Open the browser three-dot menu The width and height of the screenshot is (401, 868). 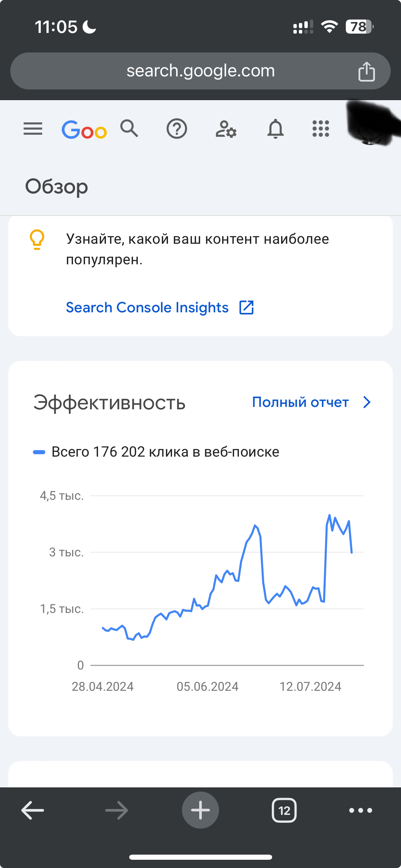(x=361, y=810)
